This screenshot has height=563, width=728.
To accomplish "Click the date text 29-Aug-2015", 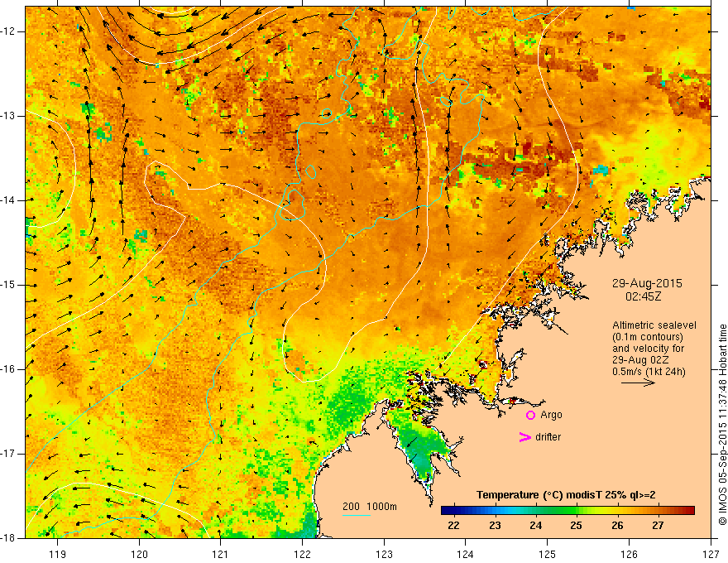I will (647, 283).
